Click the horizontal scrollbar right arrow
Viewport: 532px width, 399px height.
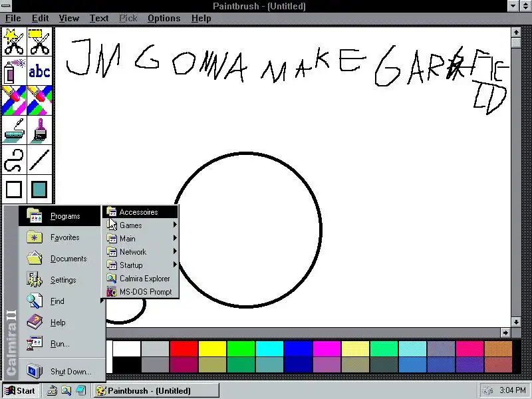[505, 332]
